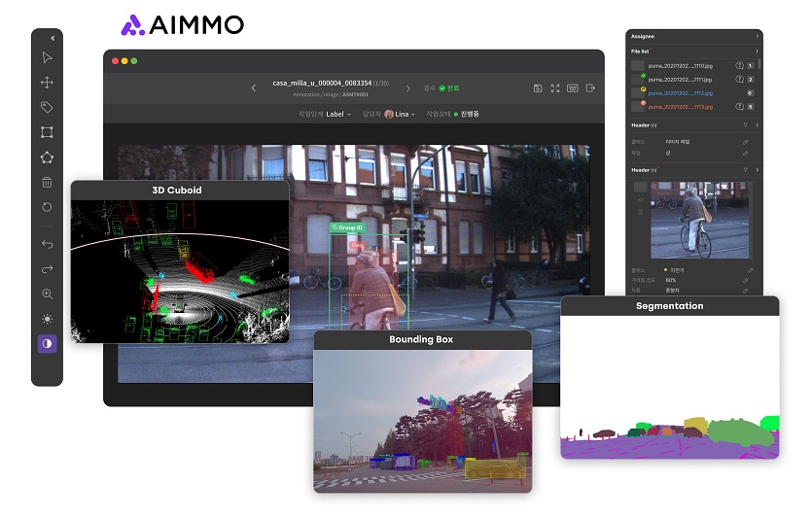This screenshot has width=812, height=519.
Task: Go to next image with right arrow
Action: (408, 88)
